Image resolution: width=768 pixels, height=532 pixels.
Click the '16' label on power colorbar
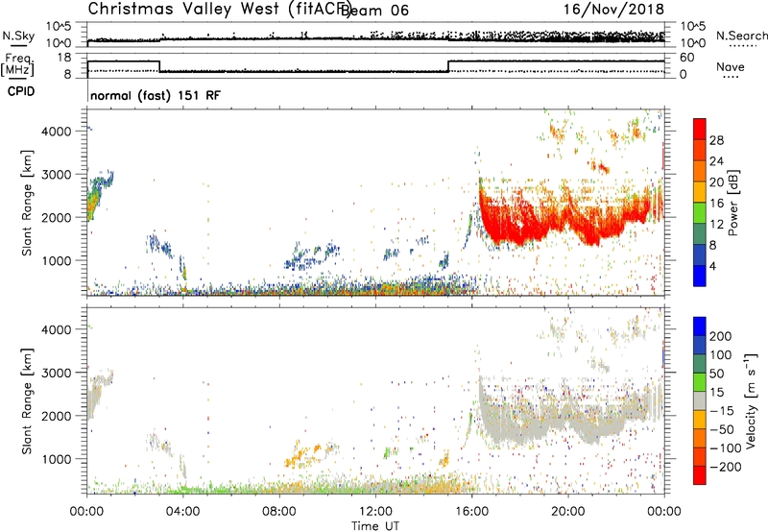pyautogui.click(x=716, y=203)
